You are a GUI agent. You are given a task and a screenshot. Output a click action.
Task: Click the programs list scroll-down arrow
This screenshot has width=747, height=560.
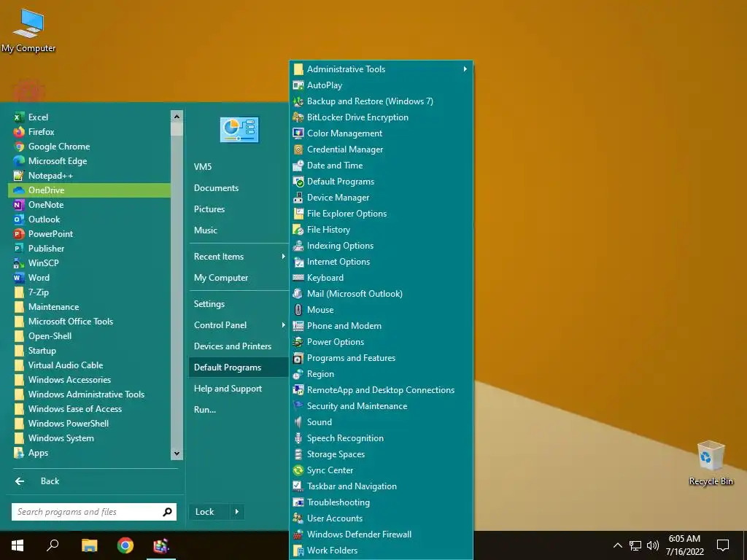click(177, 454)
